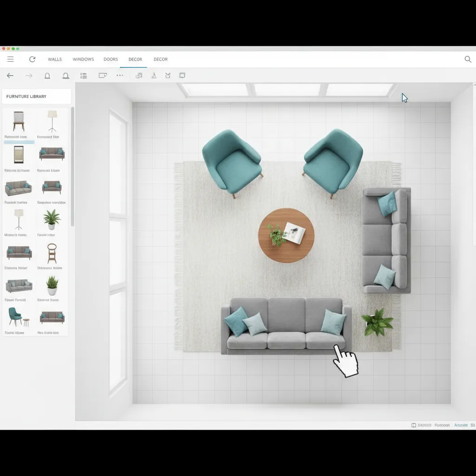Open the teal 'Artsoits' status bar link
476x476 pixels.
coord(461,425)
